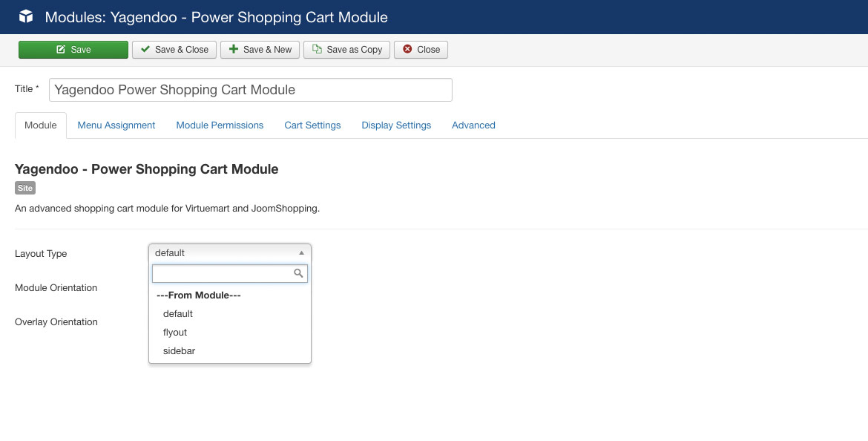
Task: Click the Module Orientation label
Action: [56, 288]
